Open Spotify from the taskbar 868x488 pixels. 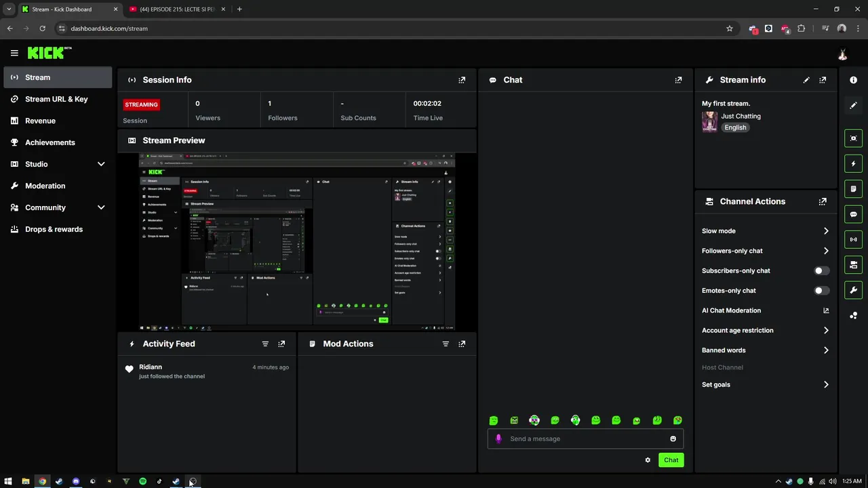click(x=142, y=481)
